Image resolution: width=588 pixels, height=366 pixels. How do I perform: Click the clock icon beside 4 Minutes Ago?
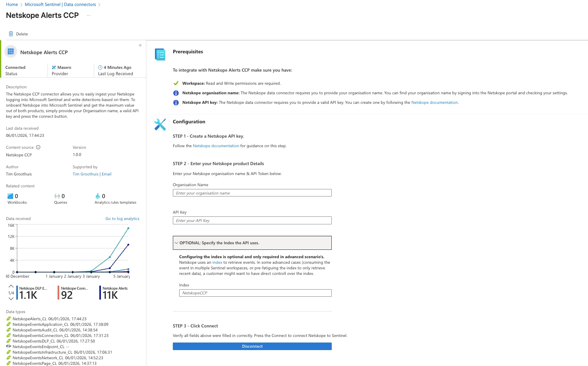(x=100, y=68)
